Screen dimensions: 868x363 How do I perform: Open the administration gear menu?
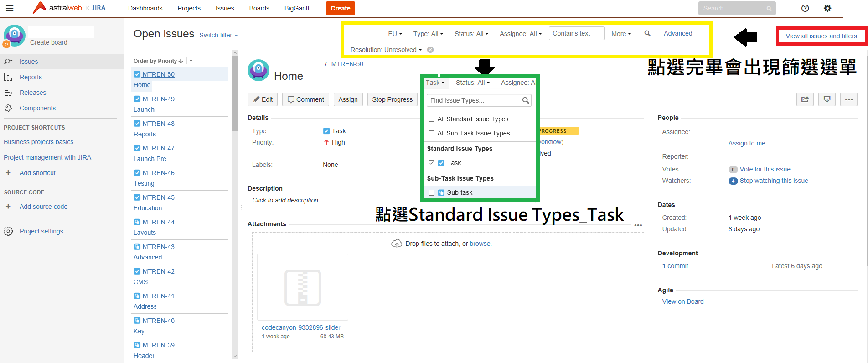[827, 8]
